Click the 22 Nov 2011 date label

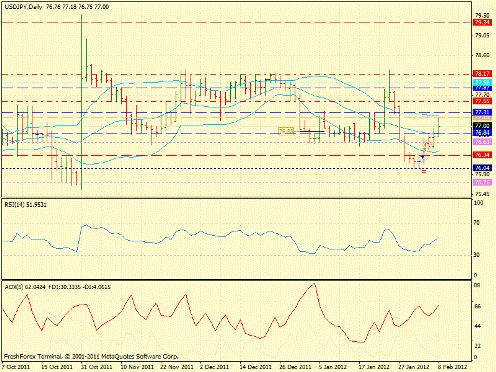click(176, 367)
